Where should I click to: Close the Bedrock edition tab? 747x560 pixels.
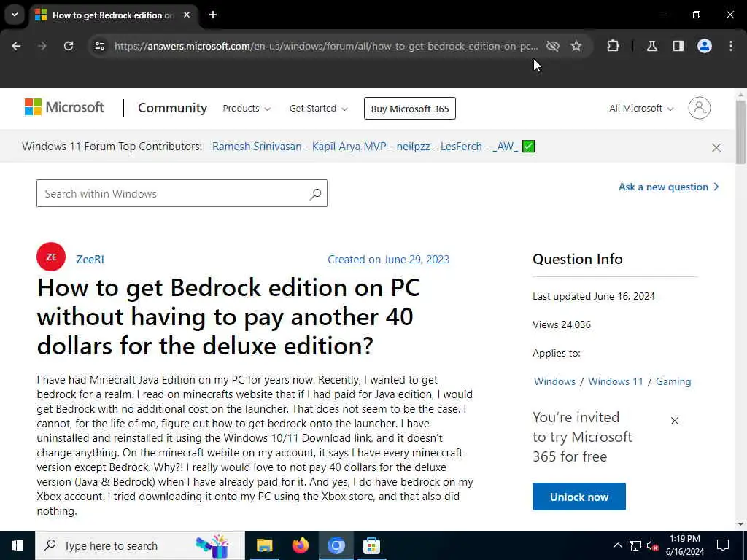point(187,15)
